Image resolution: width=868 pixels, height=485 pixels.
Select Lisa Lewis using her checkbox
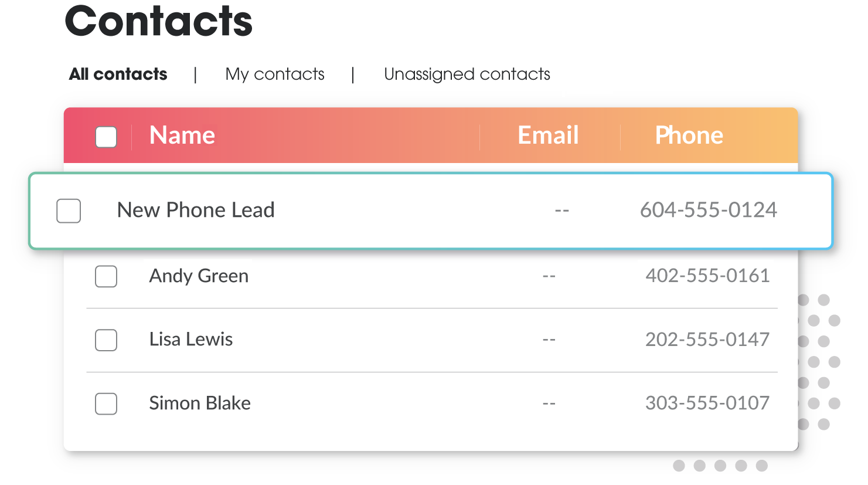[x=106, y=340]
